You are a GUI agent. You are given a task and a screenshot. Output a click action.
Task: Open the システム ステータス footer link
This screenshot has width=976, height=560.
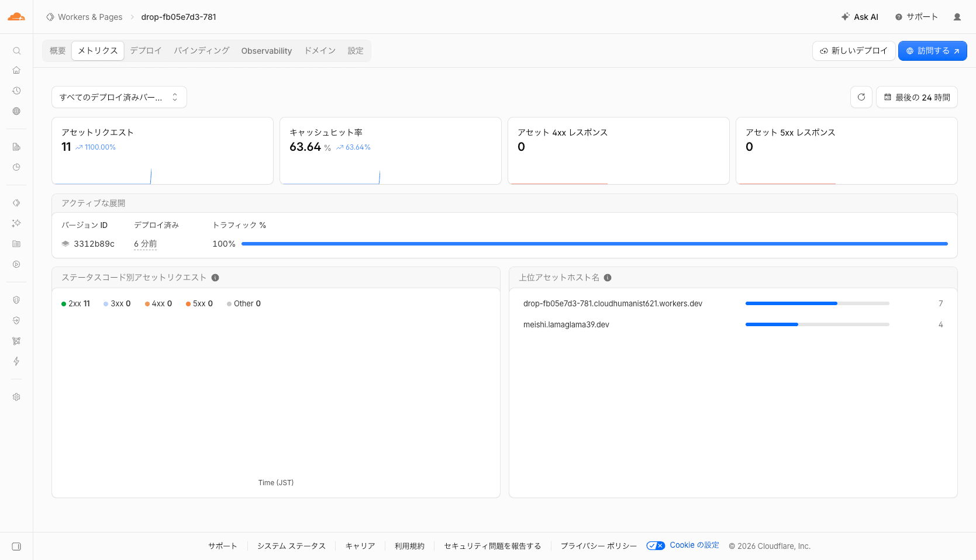[x=291, y=546]
